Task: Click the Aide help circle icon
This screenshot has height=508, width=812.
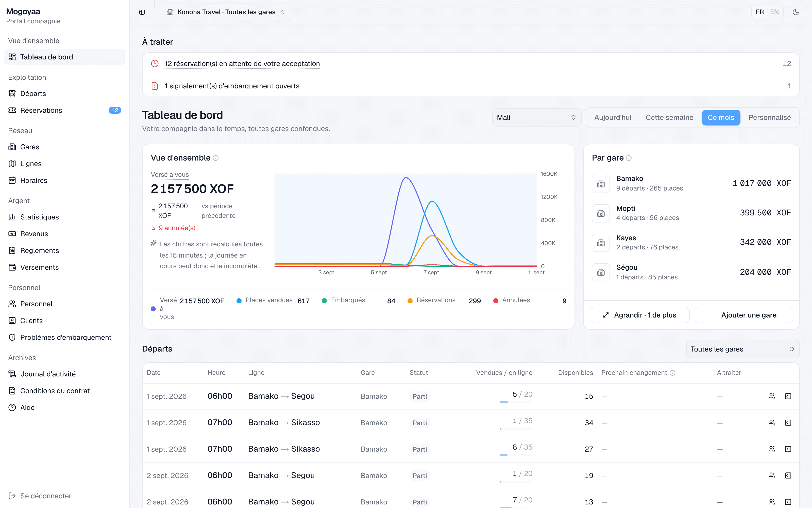Action: coord(12,407)
